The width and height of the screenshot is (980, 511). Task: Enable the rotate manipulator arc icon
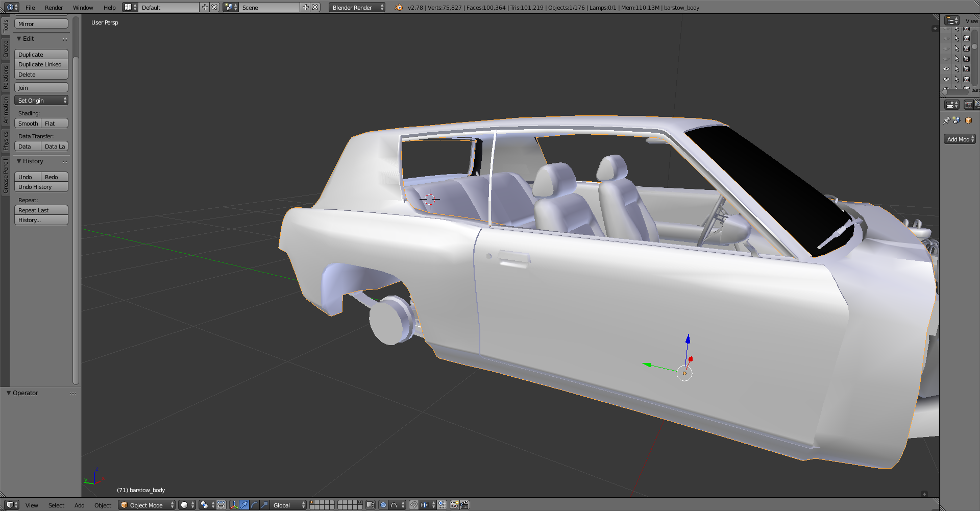[254, 505]
